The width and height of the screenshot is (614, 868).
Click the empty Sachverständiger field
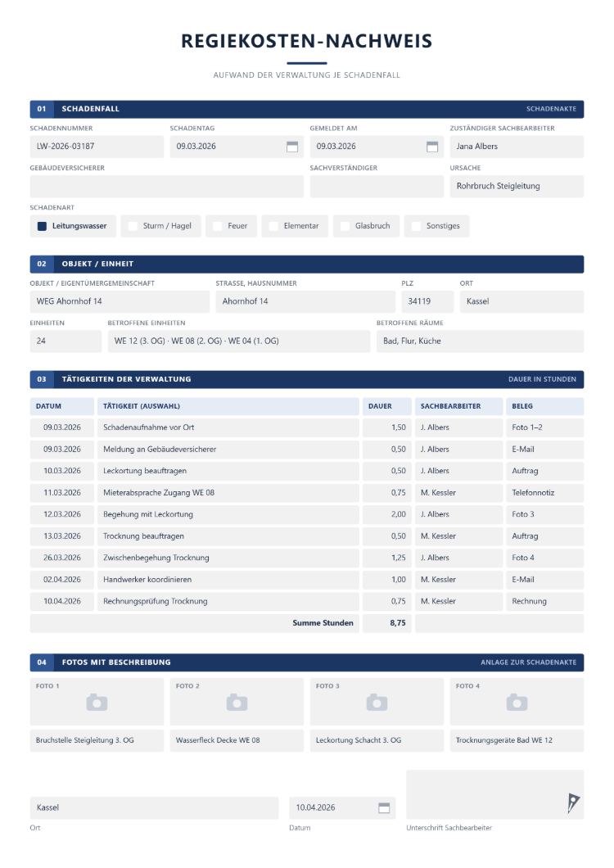pyautogui.click(x=377, y=187)
